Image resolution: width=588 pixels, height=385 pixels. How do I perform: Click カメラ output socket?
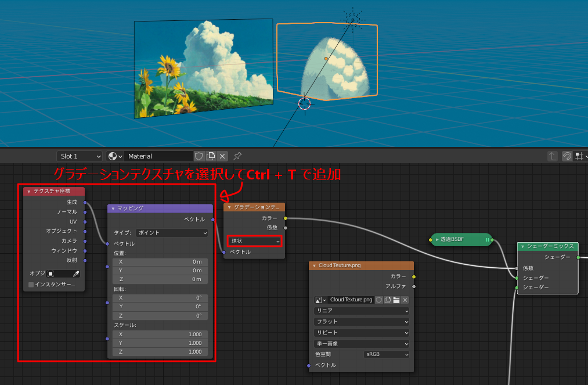(85, 241)
